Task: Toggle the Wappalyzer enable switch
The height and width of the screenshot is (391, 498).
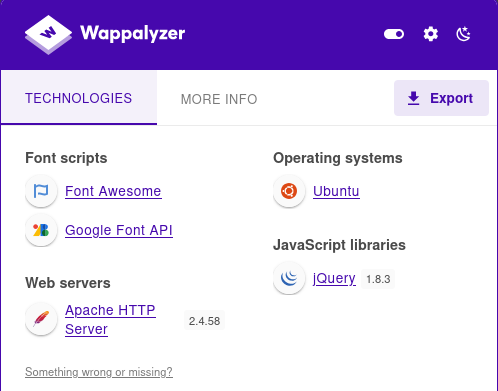Action: (x=394, y=34)
